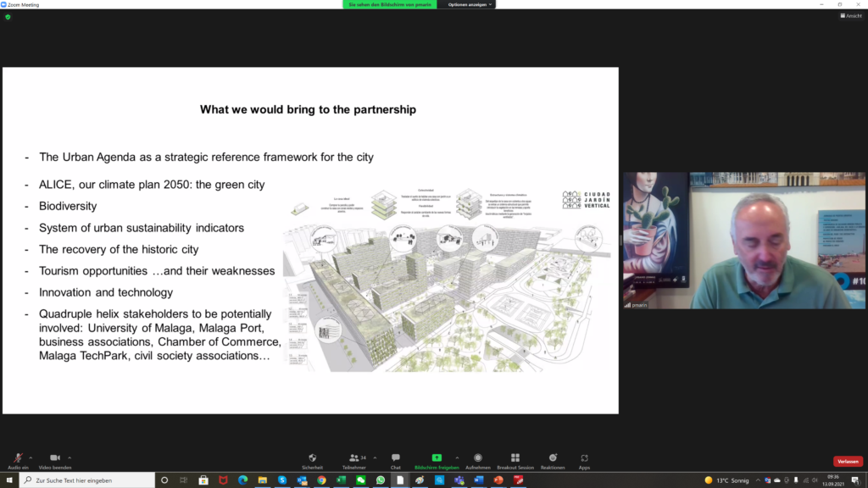Open the Ansicht view menu

coord(851,15)
